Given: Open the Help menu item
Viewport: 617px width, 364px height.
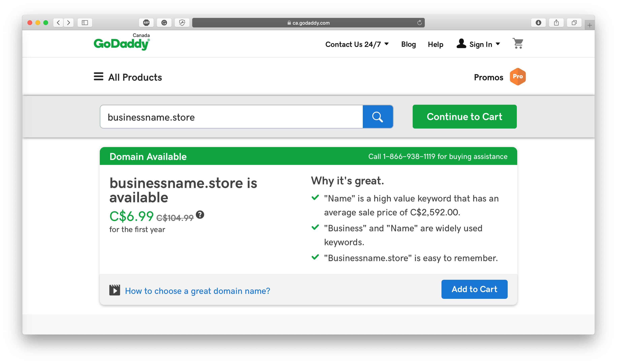Looking at the screenshot, I should pyautogui.click(x=436, y=44).
